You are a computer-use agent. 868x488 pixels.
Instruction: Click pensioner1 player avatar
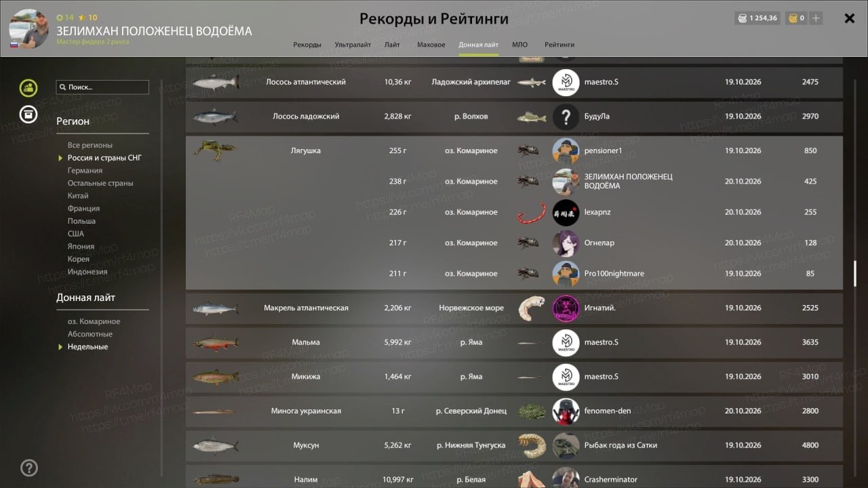(566, 150)
